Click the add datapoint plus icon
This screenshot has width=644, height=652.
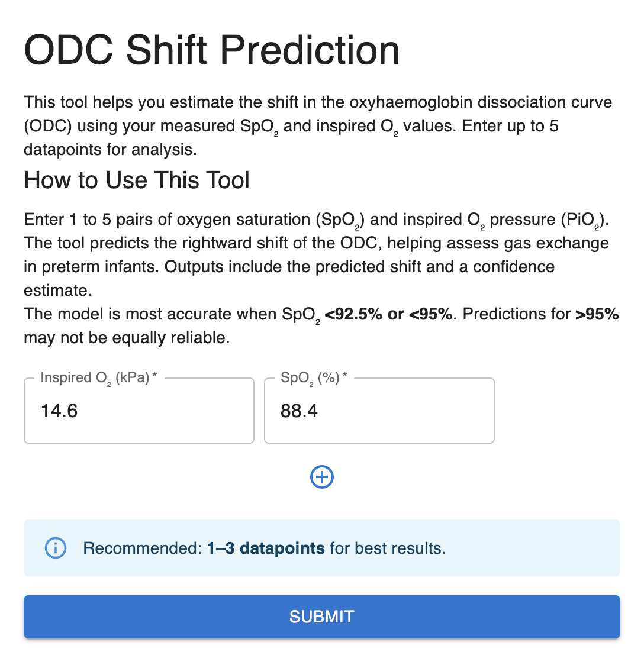(322, 477)
